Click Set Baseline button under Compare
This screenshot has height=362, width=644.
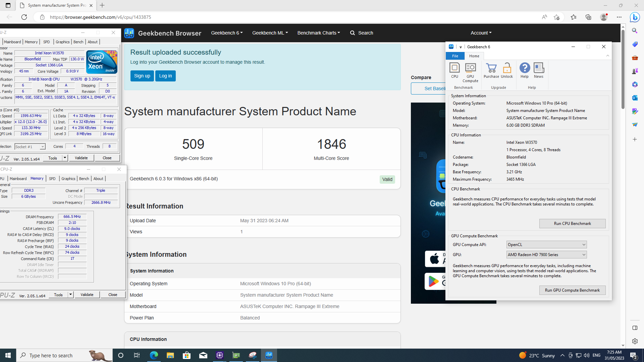click(x=428, y=88)
